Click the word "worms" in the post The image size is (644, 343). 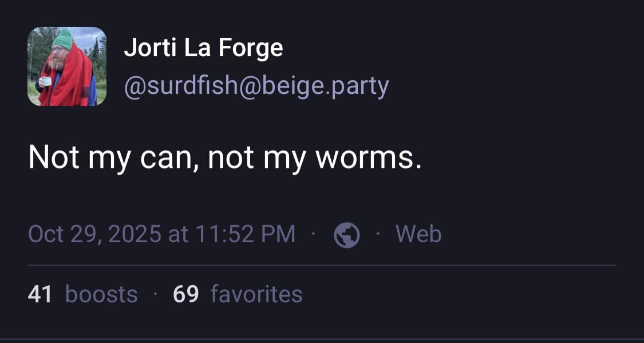[x=368, y=156]
